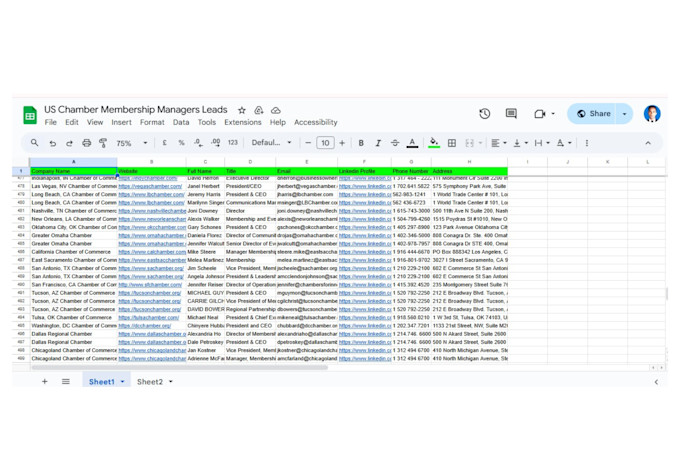Open the user account avatar
Viewport: 680px width, 459px height.
click(652, 114)
